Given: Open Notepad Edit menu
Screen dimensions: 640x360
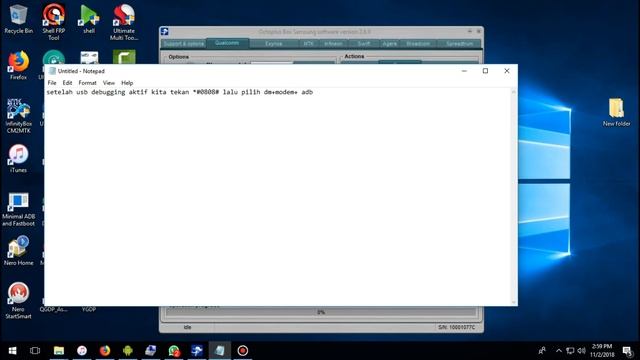Looking at the screenshot, I should click(67, 83).
